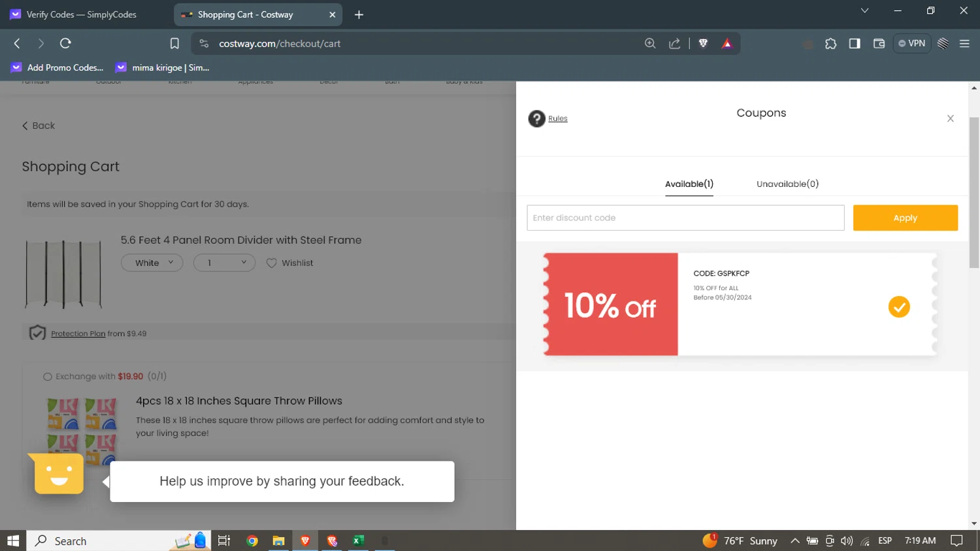The height and width of the screenshot is (551, 980).
Task: Open the Brave Wallet icon
Action: tap(879, 43)
